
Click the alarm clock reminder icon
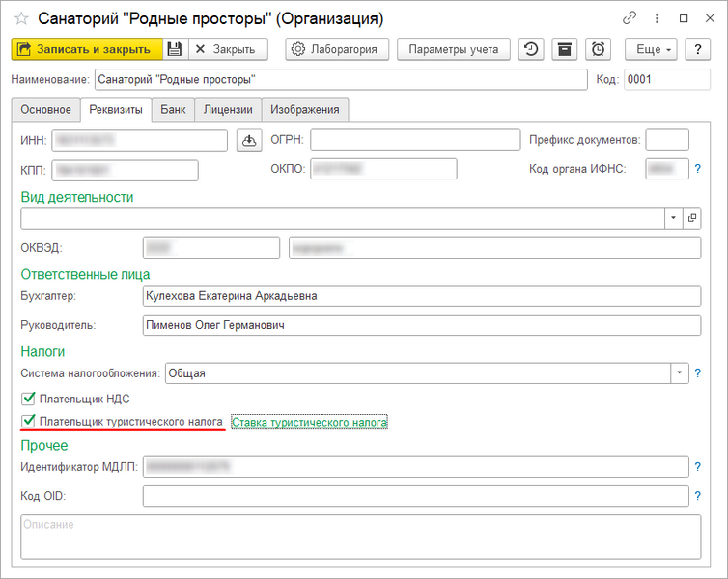coord(599,49)
